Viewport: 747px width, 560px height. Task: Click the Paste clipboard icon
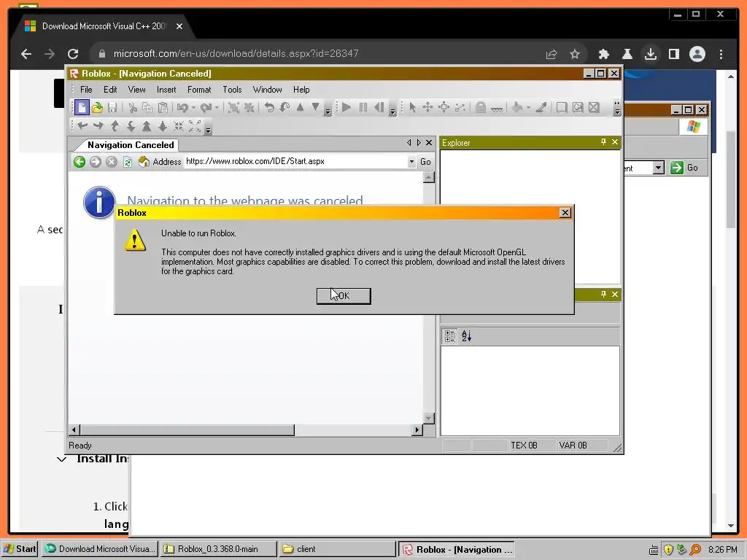coord(163,108)
